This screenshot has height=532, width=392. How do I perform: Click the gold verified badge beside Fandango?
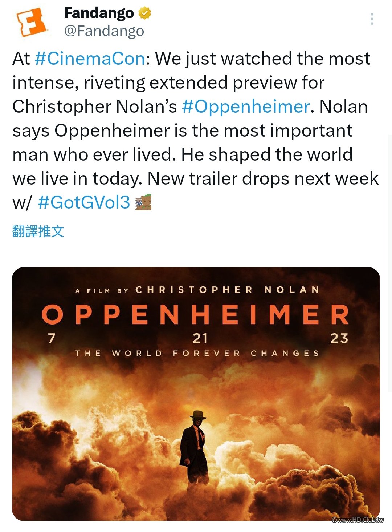(144, 13)
